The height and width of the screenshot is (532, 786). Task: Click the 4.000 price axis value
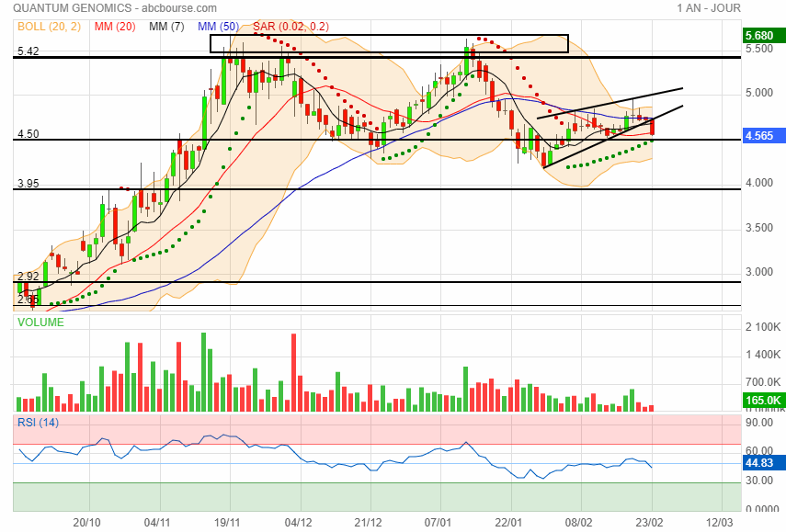tap(759, 183)
